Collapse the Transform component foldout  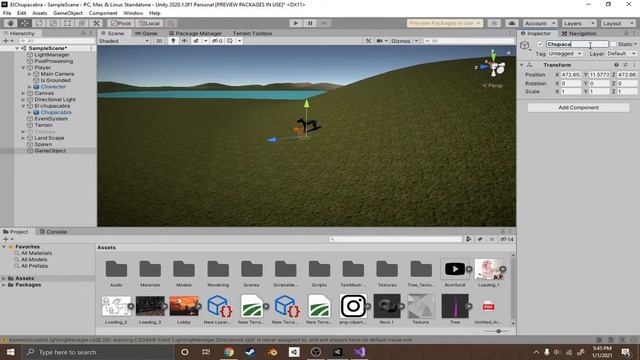[522, 65]
